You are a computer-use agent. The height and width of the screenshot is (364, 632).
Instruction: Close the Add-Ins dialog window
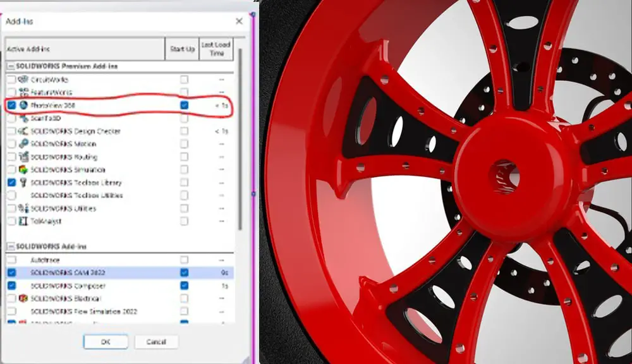[239, 21]
